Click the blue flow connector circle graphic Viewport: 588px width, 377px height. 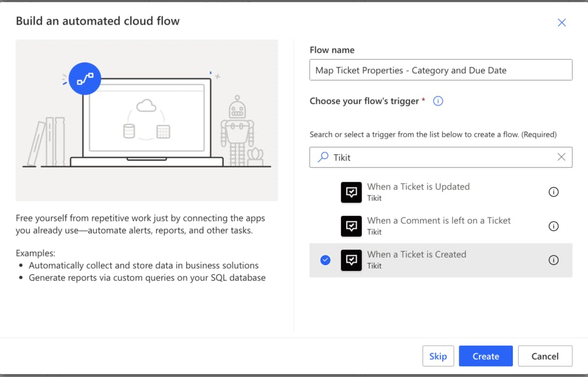(x=85, y=79)
